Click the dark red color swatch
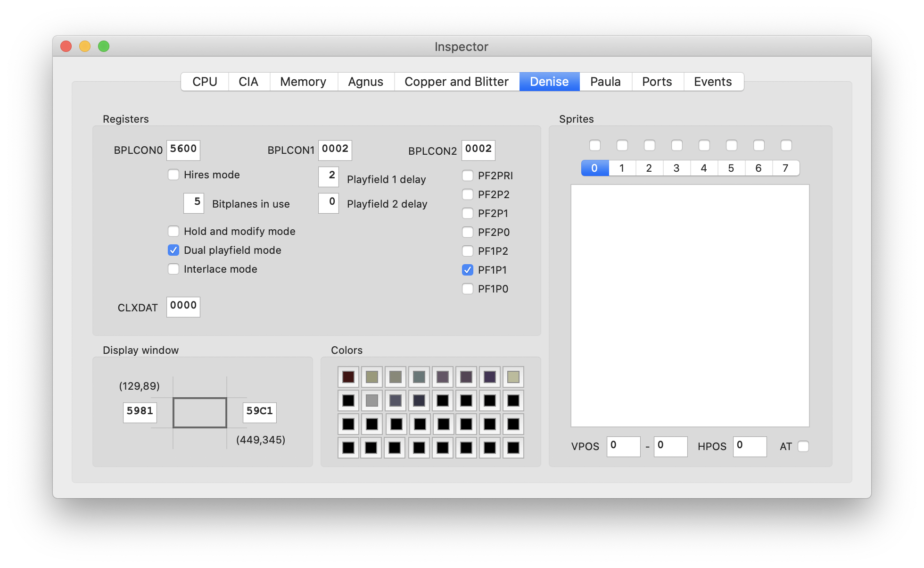 pos(348,377)
